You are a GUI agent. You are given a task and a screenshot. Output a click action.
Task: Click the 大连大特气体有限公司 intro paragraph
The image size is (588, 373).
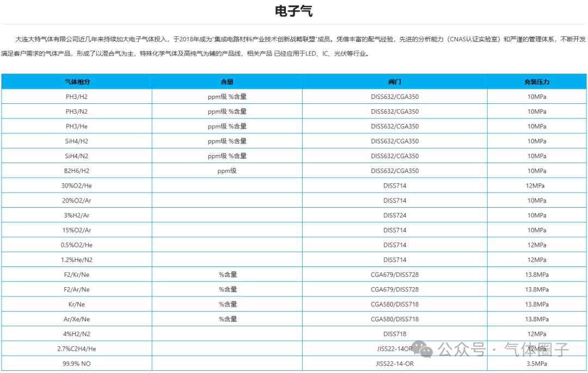(293, 46)
